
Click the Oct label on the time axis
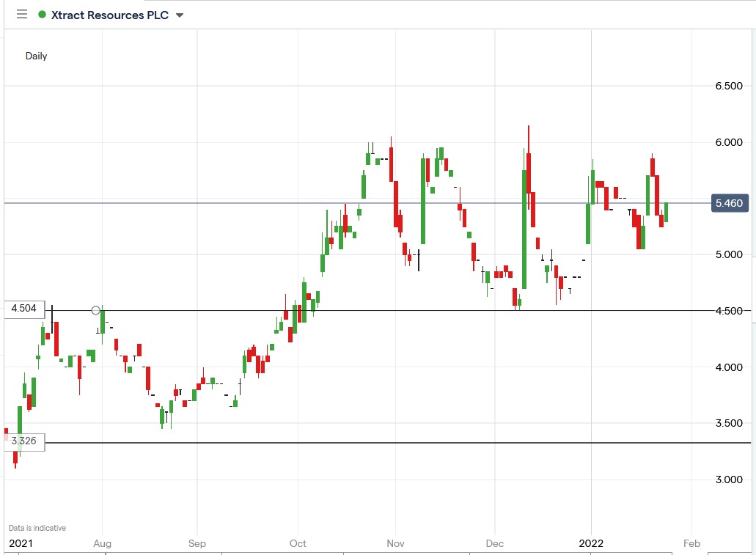pyautogui.click(x=298, y=543)
